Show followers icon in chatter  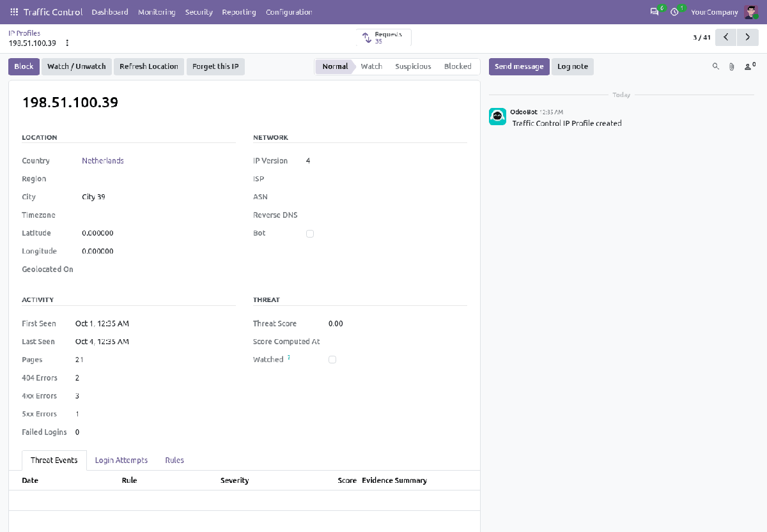[x=750, y=66]
